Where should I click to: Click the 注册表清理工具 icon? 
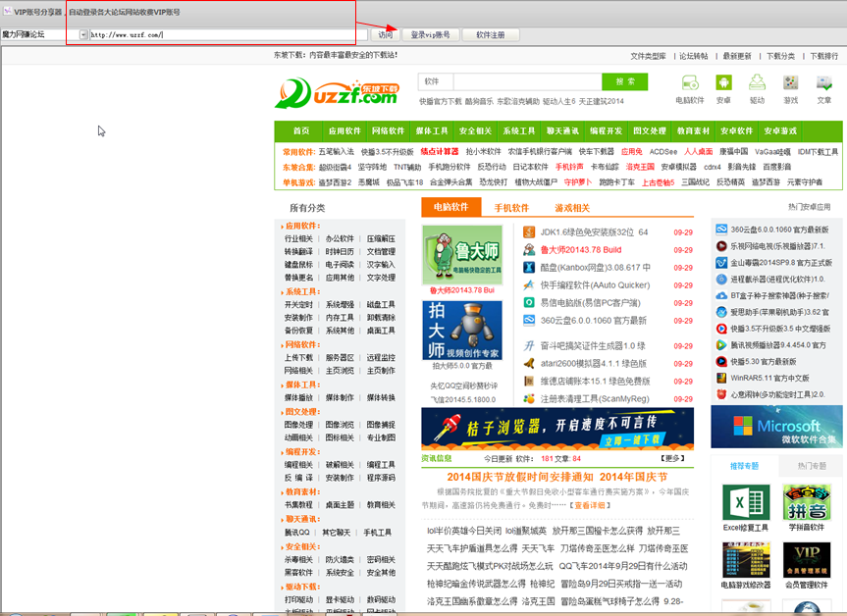click(529, 399)
